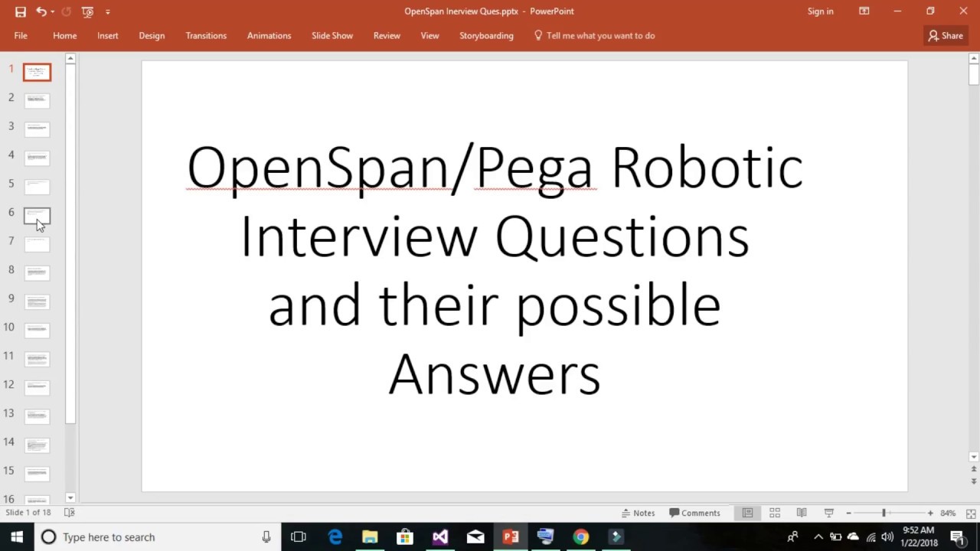
Task: Go to Previous Slide with double-up arrow
Action: (973, 469)
